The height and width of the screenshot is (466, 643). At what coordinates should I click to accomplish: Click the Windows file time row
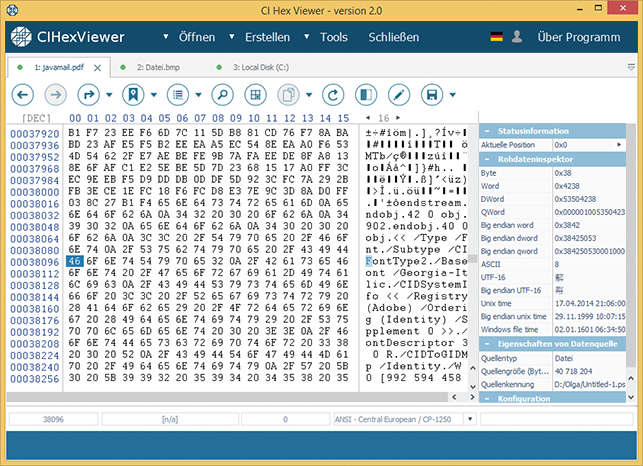point(552,329)
